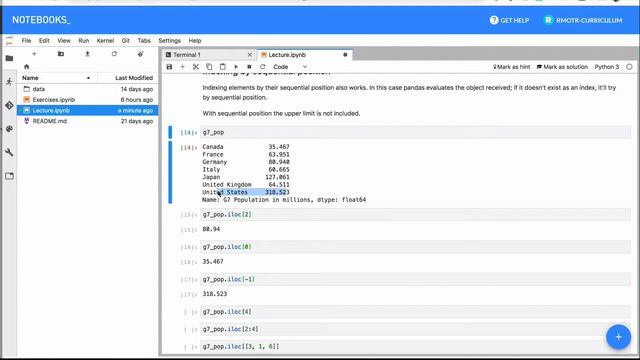
Task: Open the Edit menu
Action: [x=44, y=40]
